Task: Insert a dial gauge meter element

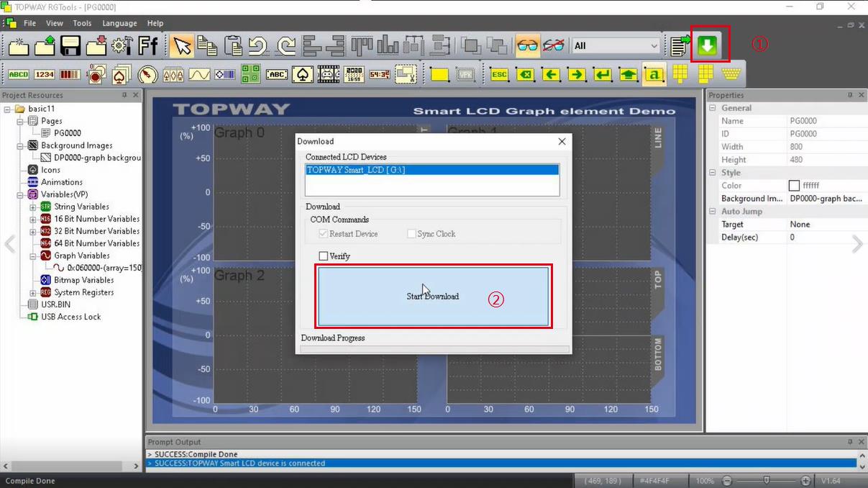Action: point(148,74)
